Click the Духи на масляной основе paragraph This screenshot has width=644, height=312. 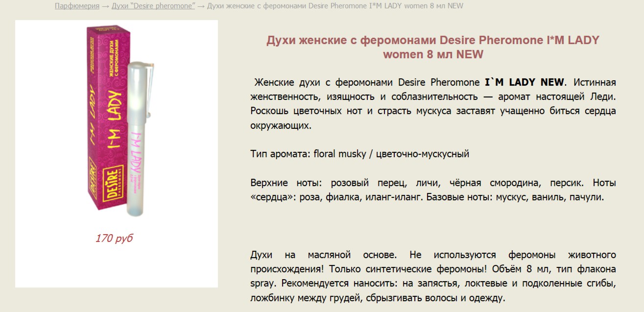(433, 276)
